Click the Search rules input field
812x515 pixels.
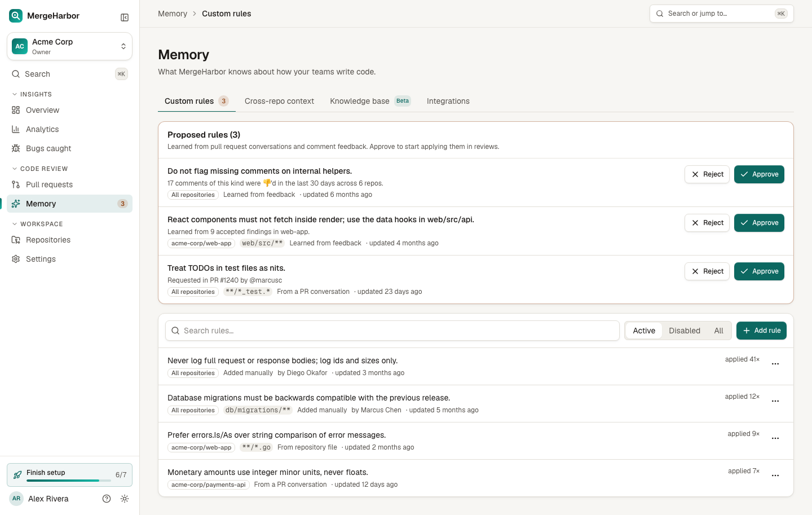[x=392, y=331]
